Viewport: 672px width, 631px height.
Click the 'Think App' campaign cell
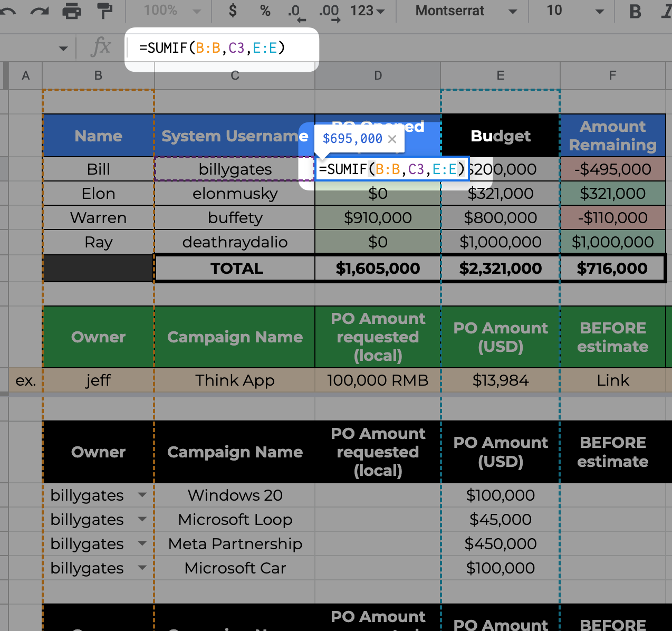click(235, 380)
